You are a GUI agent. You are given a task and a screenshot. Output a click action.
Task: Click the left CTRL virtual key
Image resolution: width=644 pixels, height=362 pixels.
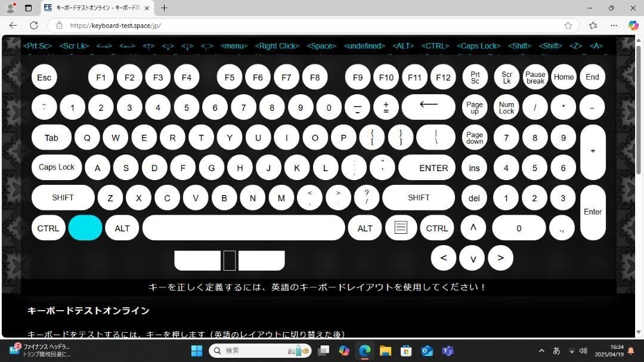[x=48, y=228]
